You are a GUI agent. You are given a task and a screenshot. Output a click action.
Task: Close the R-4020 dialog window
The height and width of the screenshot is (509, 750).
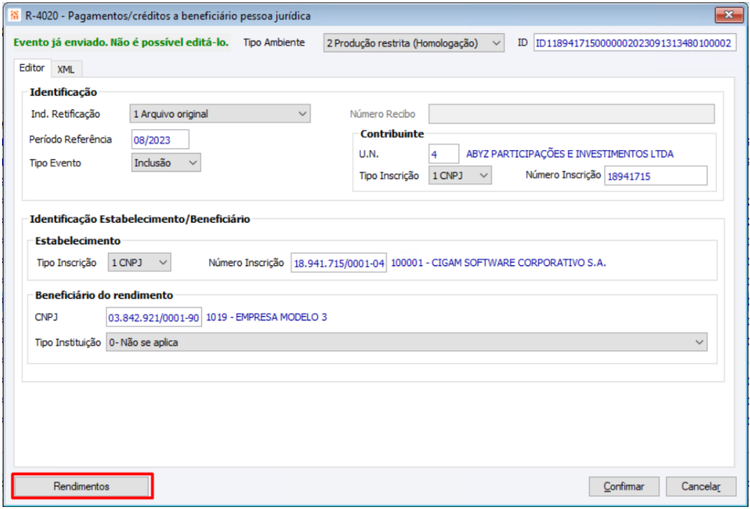point(729,15)
